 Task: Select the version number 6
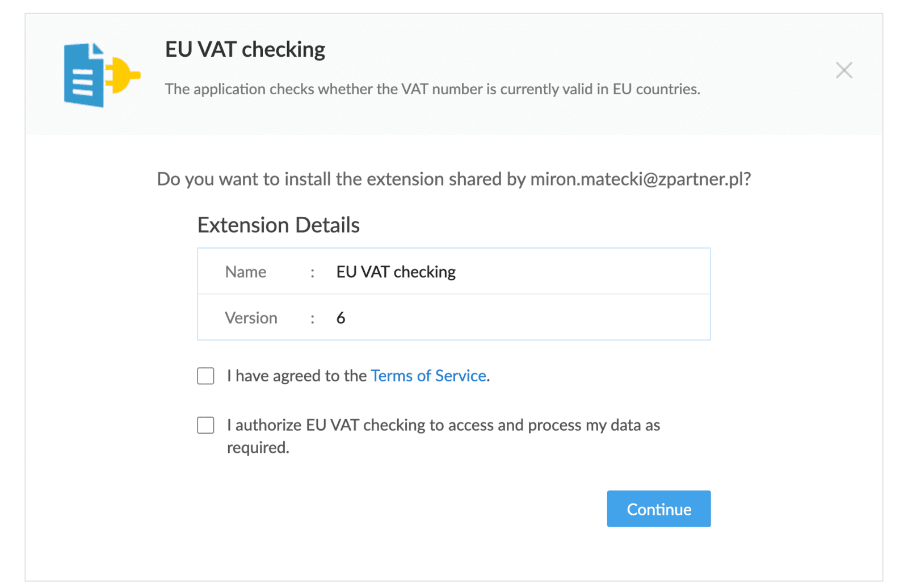click(x=340, y=318)
